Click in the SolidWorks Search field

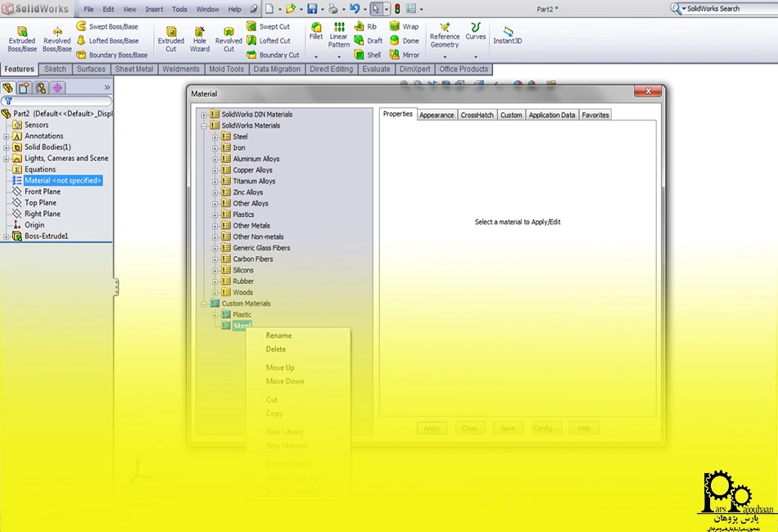pos(731,9)
